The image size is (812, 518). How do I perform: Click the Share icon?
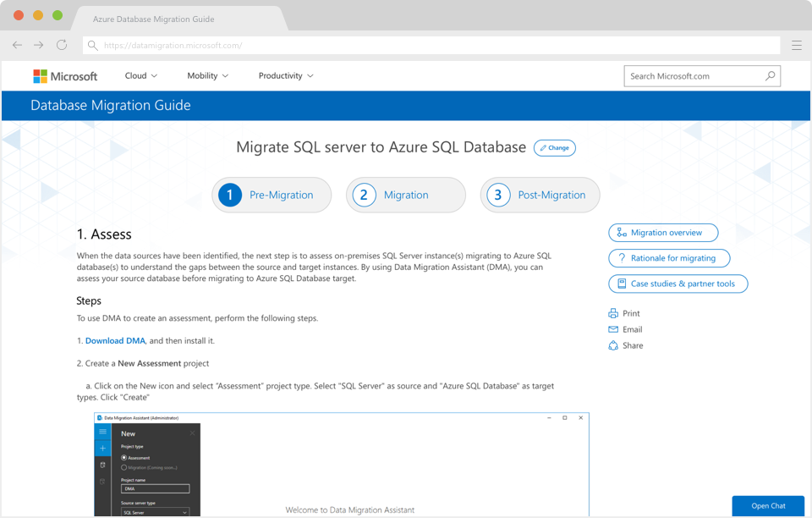(x=613, y=345)
